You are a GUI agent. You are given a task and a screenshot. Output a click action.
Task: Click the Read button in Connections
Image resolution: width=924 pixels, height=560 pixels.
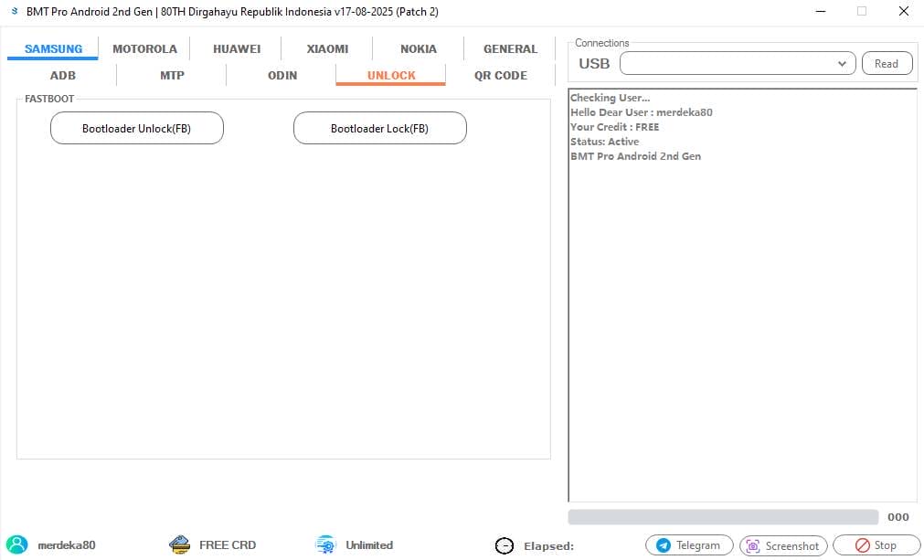tap(886, 63)
